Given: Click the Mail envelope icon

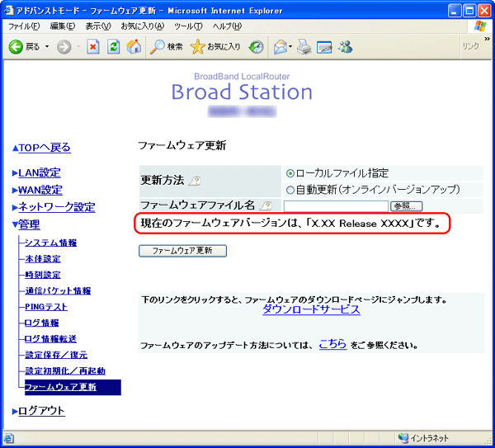Looking at the screenshot, I should pyautogui.click(x=280, y=47).
